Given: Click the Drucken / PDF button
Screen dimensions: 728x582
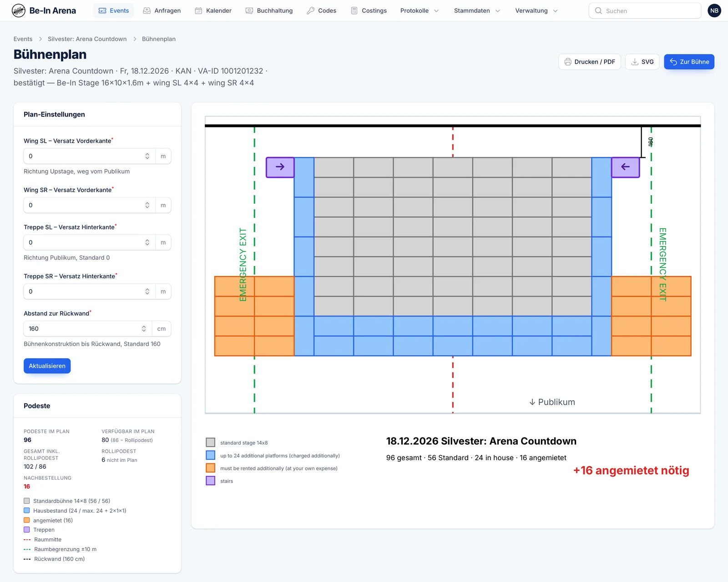Looking at the screenshot, I should tap(590, 62).
